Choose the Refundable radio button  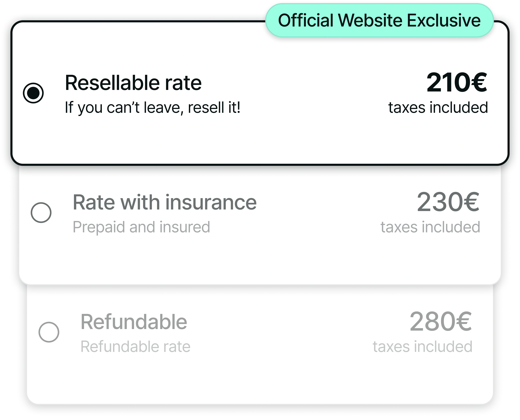click(x=49, y=332)
